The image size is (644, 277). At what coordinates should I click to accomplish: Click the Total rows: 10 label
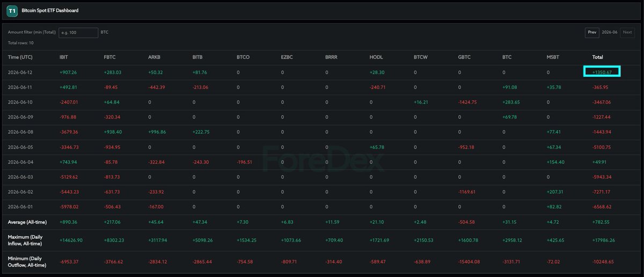(21, 43)
